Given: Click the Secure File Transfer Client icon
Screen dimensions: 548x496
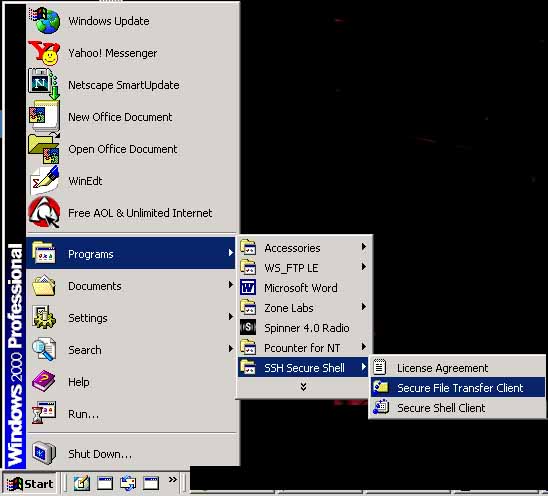Looking at the screenshot, I should [381, 387].
